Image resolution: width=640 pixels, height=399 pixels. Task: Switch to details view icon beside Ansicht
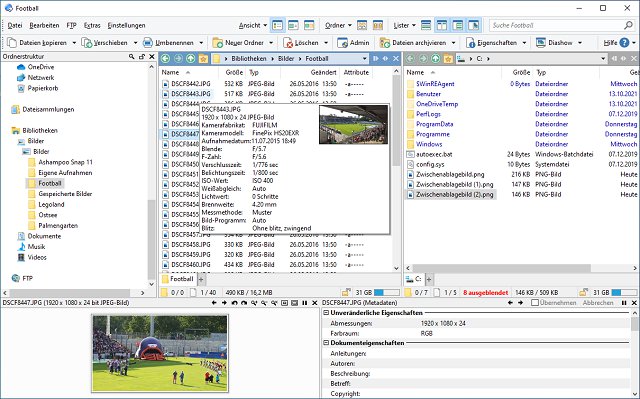coord(278,25)
